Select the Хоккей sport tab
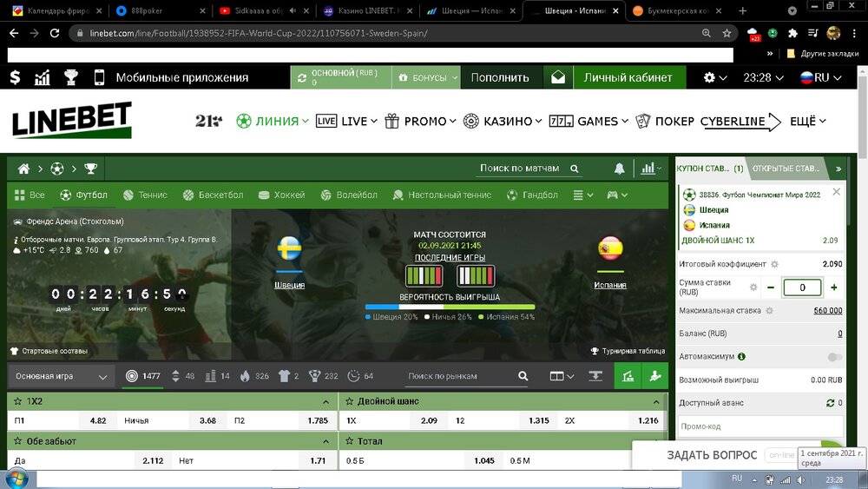 point(282,195)
